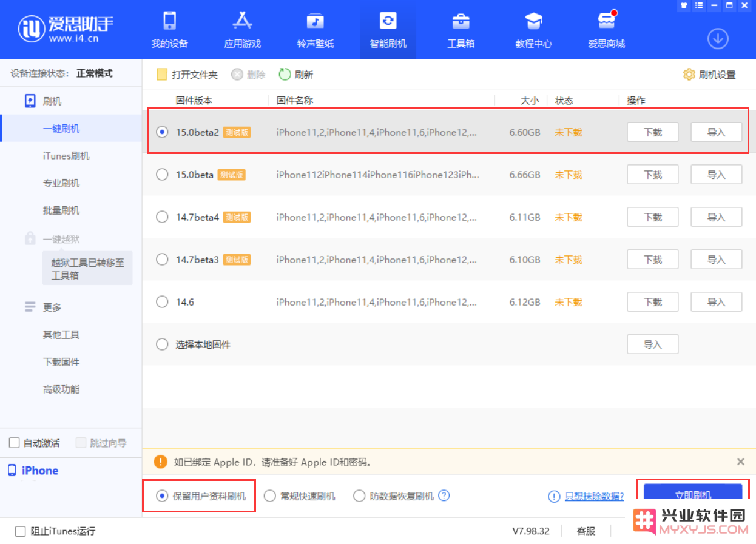Click the iPhone device name label
756x544 pixels.
40,471
